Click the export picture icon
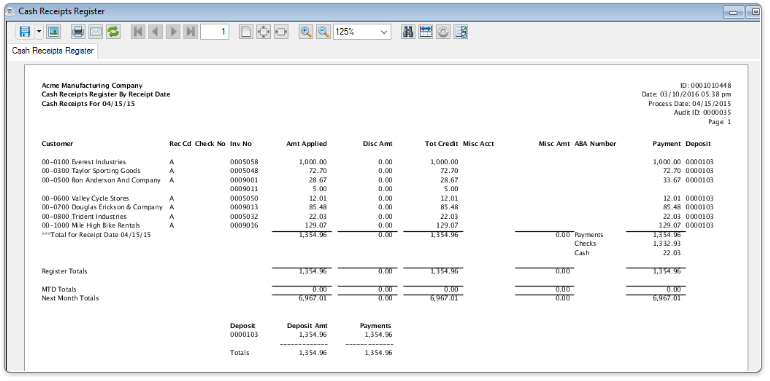The height and width of the screenshot is (381, 770). coord(53,32)
